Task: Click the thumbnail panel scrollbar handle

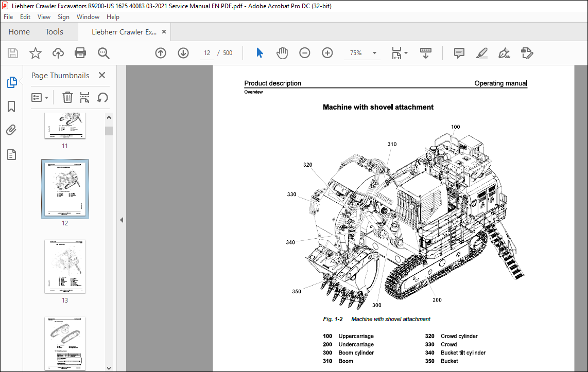Action: pyautogui.click(x=109, y=131)
